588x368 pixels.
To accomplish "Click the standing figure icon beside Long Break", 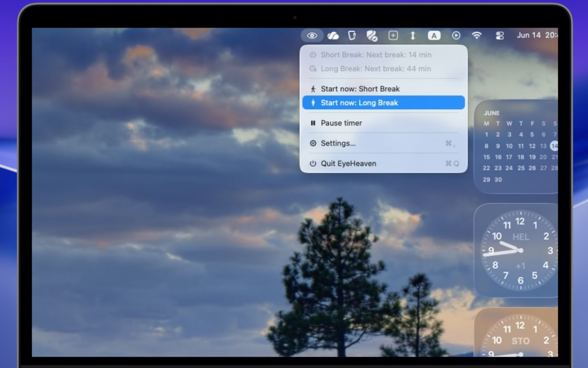I will 313,103.
